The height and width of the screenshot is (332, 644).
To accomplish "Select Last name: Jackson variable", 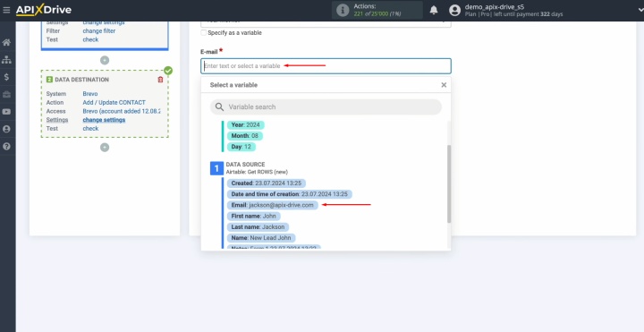I will [x=258, y=226].
